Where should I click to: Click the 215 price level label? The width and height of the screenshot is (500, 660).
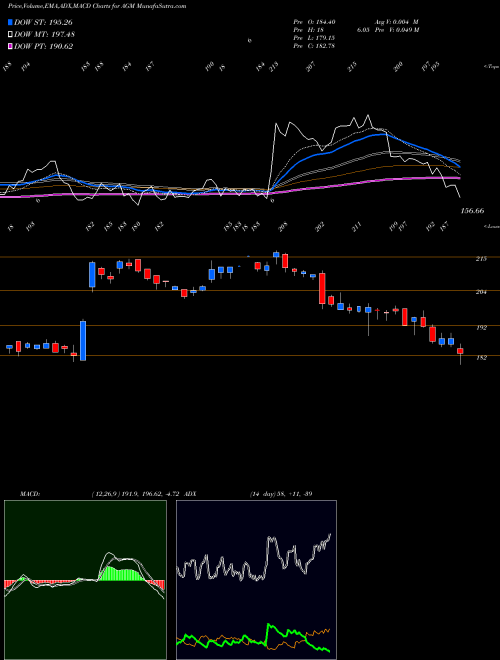point(481,259)
